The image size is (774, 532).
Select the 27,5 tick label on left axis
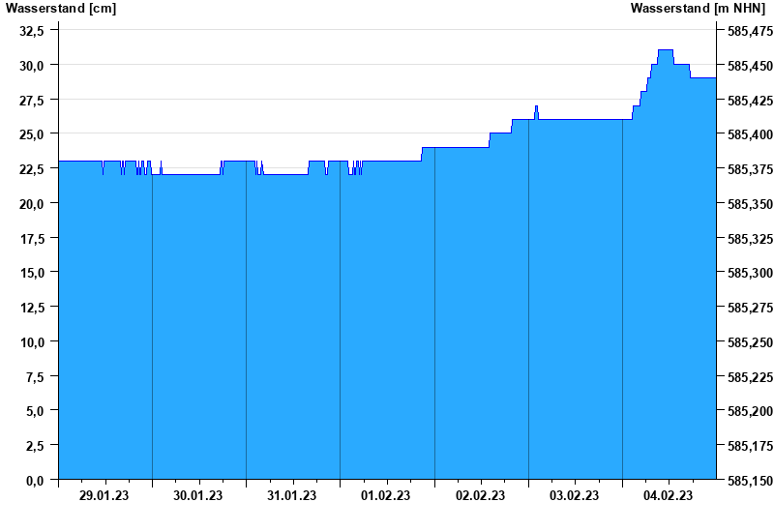32,101
